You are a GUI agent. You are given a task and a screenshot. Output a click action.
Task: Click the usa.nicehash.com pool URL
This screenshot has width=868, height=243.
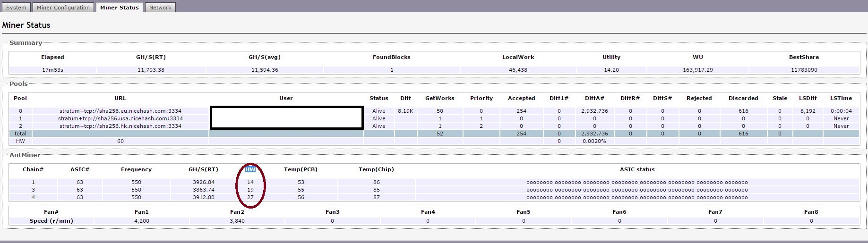tap(120, 118)
